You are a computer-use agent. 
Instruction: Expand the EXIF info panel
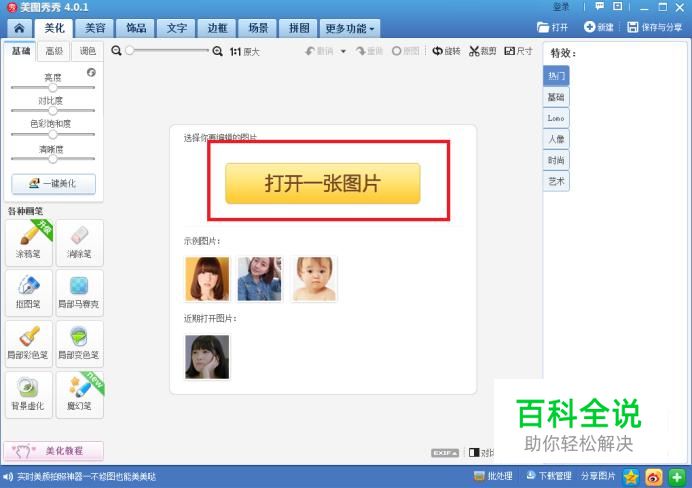[445, 453]
